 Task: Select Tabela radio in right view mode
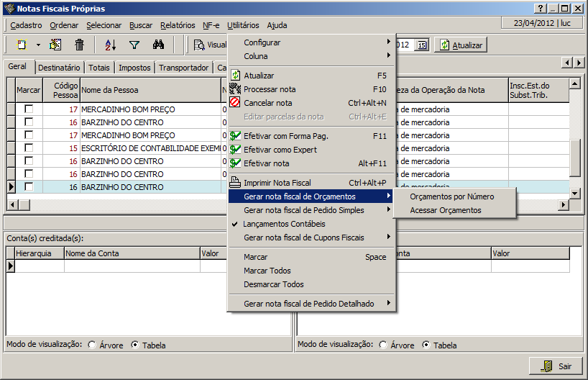tap(426, 345)
